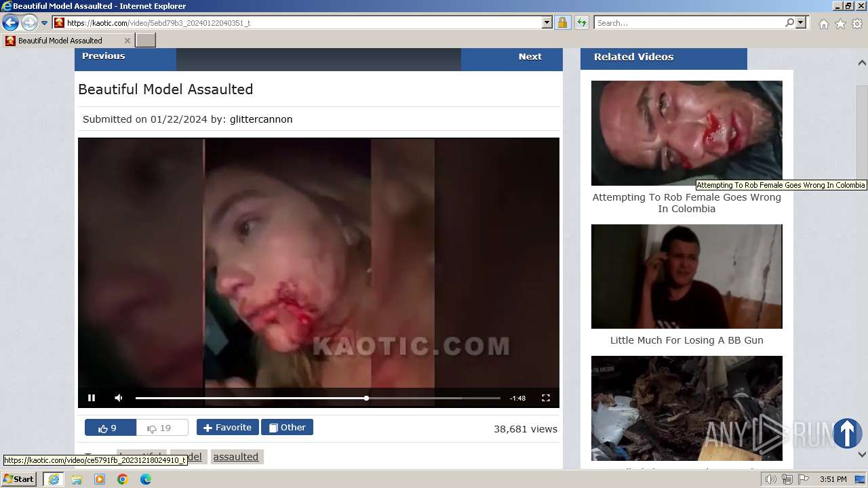This screenshot has width=868, height=488.
Task: Click the video remaining time -1:48
Action: pos(518,399)
